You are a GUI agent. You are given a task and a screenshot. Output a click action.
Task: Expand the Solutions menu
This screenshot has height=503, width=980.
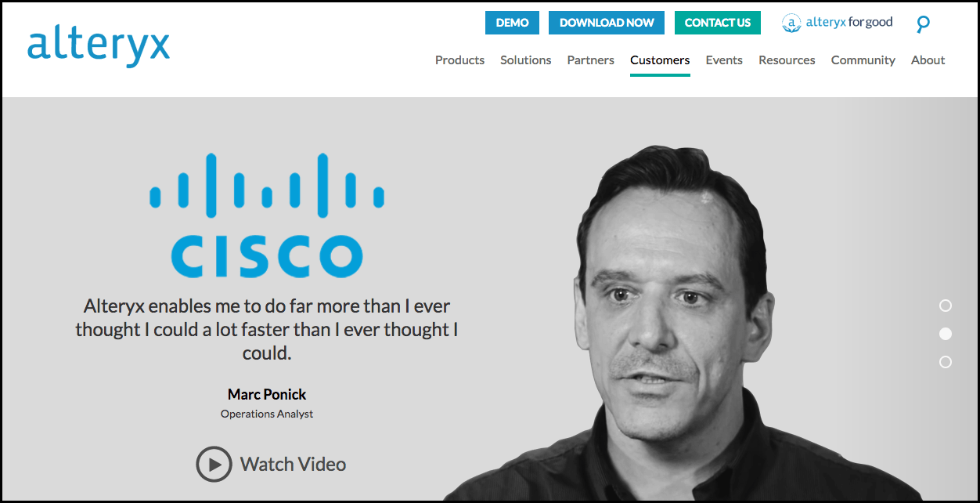click(526, 60)
